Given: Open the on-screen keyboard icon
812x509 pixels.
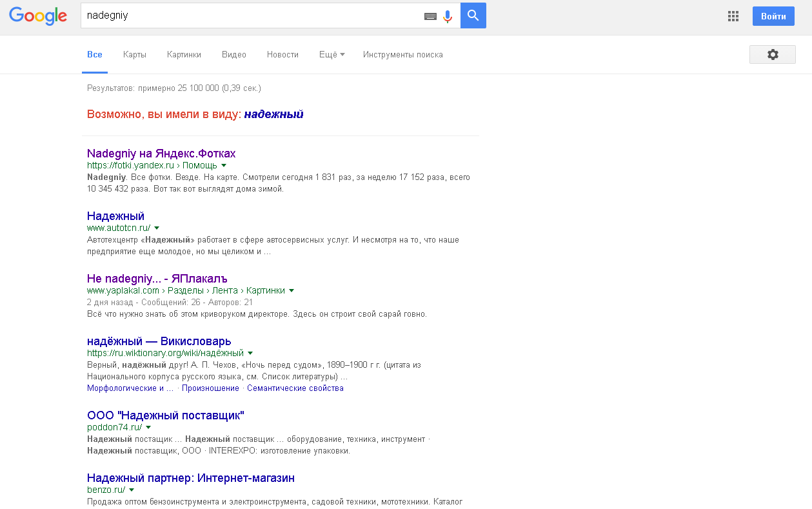Looking at the screenshot, I should click(430, 16).
